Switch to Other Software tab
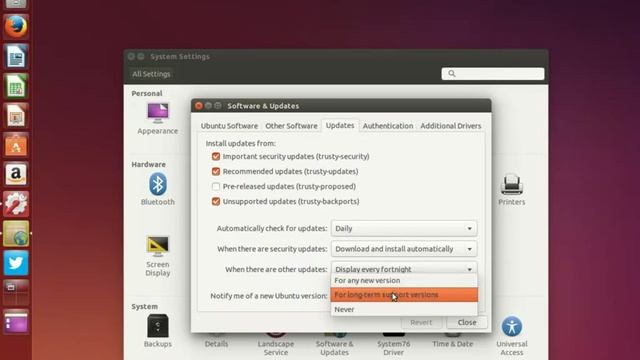 coord(291,126)
